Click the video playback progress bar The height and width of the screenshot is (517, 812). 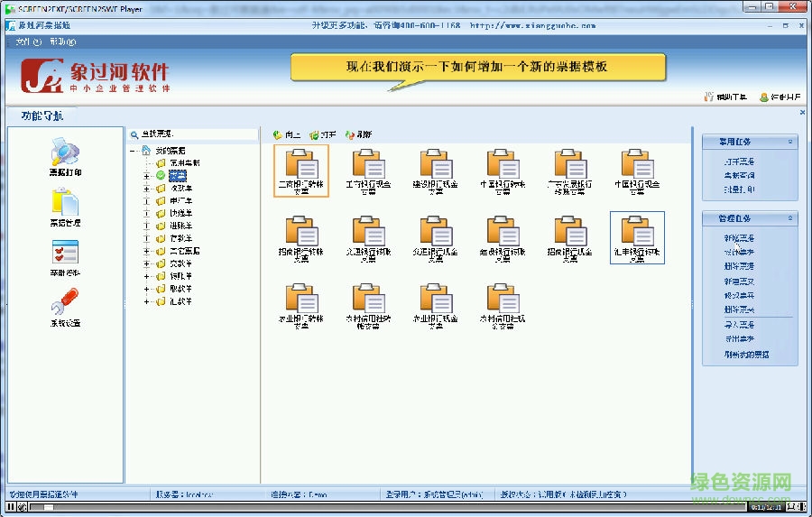click(x=361, y=508)
